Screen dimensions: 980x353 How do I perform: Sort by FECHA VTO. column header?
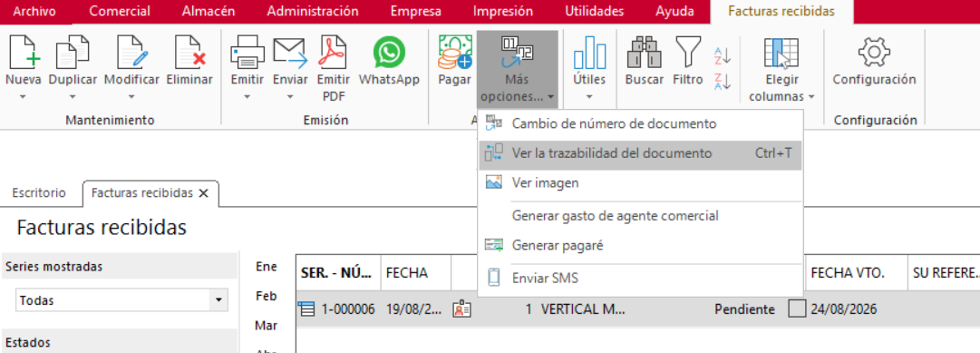click(856, 273)
